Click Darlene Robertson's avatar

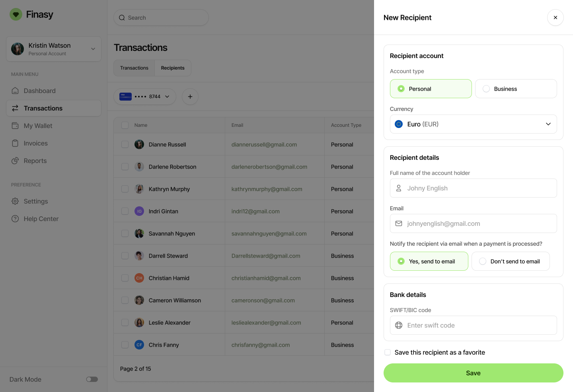139,167
